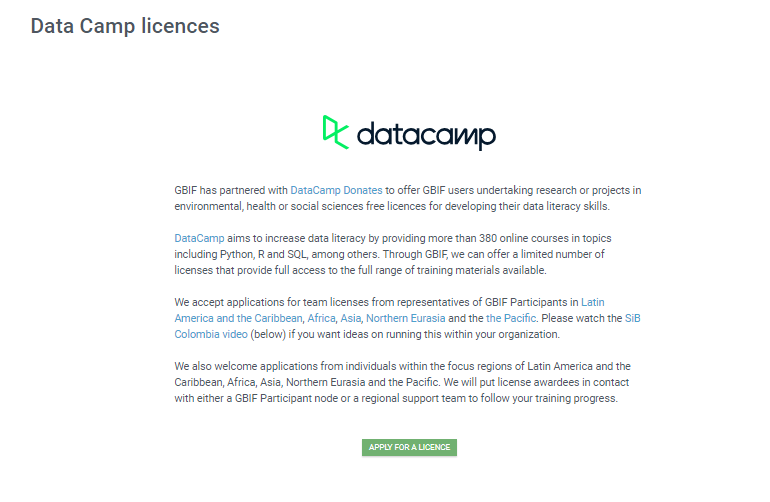
Task: Visit the Africa region link
Action: 321,318
